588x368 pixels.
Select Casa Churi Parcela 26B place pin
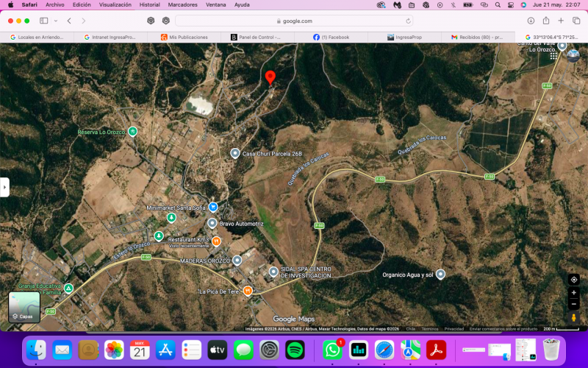235,153
